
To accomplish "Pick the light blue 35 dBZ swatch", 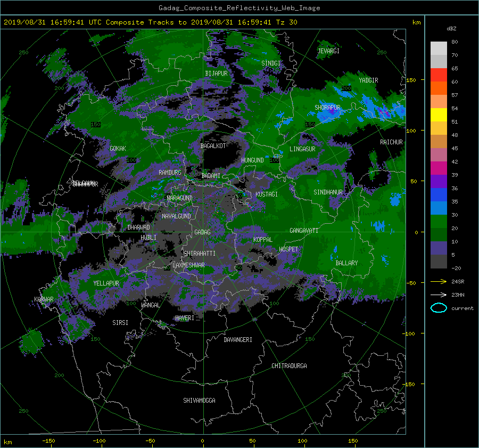I will pos(439,208).
